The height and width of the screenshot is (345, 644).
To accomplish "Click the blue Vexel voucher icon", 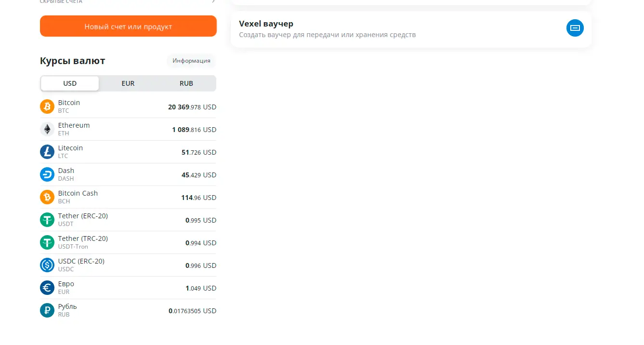I will click(x=575, y=28).
